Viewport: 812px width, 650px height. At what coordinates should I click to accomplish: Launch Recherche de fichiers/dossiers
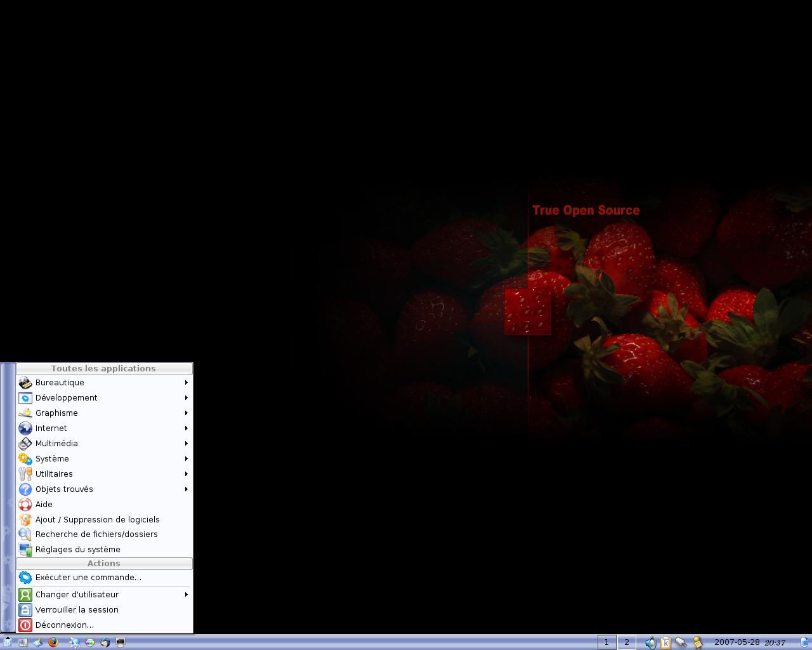click(104, 534)
